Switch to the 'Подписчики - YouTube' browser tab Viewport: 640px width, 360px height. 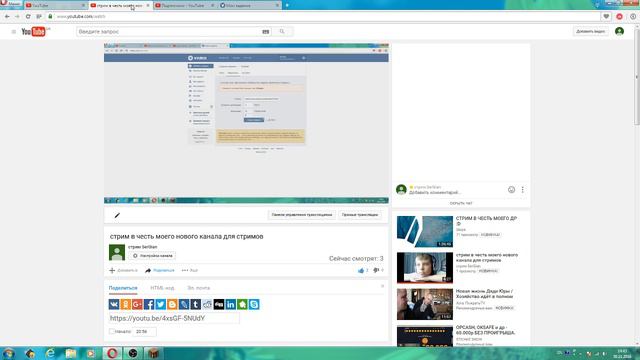[x=184, y=5]
